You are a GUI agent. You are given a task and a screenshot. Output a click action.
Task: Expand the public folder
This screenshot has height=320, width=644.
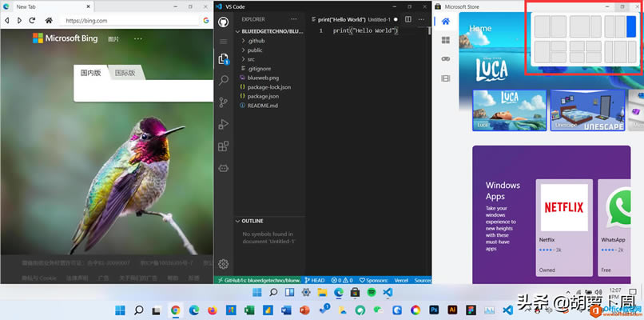coord(269,50)
